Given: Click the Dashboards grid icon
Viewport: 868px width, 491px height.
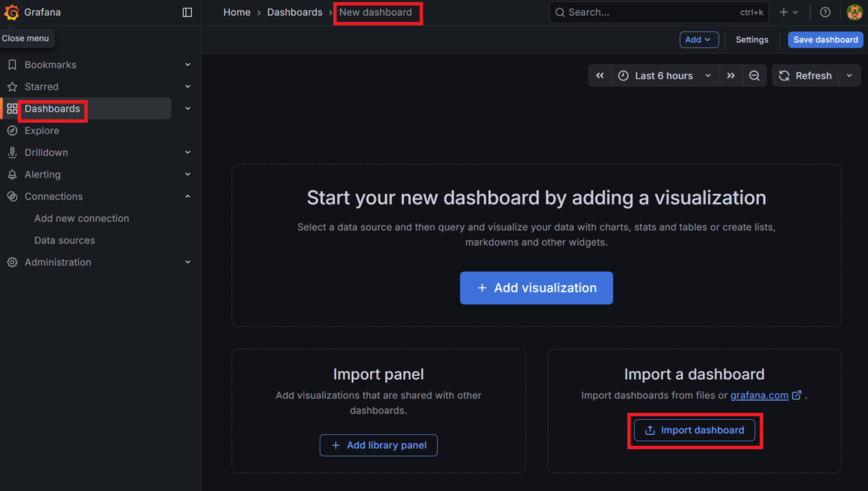Looking at the screenshot, I should 12,108.
